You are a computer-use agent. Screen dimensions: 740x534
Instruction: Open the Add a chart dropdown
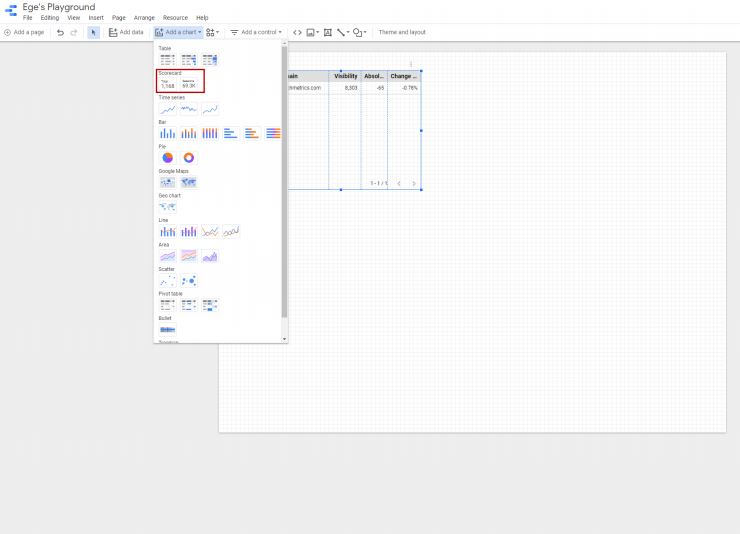pyautogui.click(x=178, y=33)
